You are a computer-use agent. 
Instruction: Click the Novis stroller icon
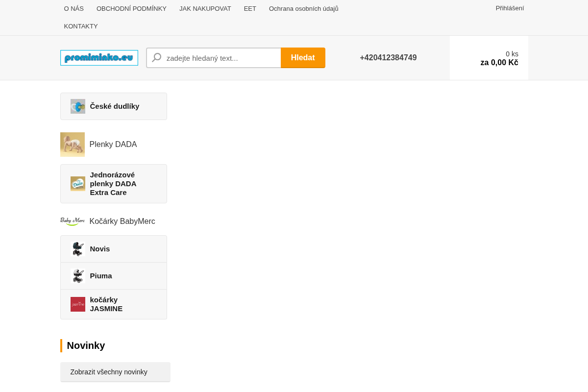point(78,249)
